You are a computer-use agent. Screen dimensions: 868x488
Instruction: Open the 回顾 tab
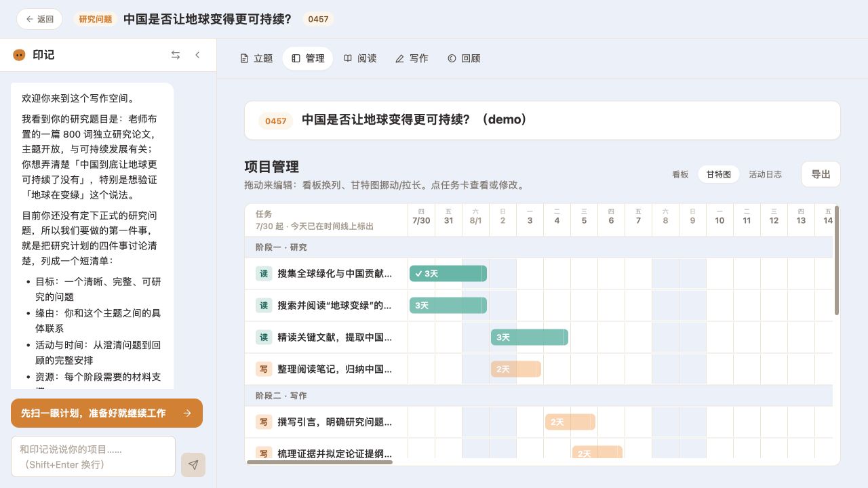[464, 58]
